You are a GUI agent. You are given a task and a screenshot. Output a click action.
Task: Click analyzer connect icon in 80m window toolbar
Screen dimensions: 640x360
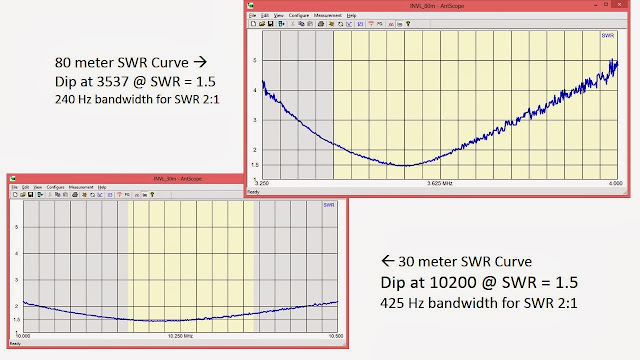point(282,24)
